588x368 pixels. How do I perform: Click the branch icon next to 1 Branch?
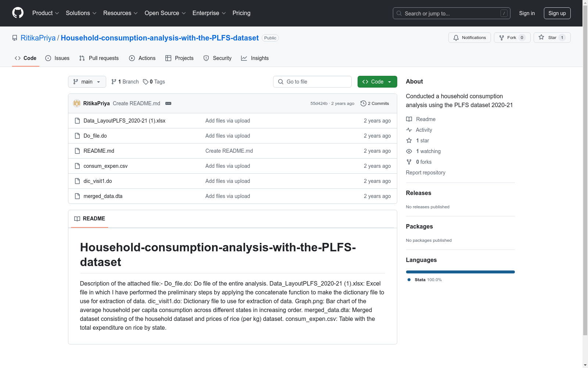(114, 82)
